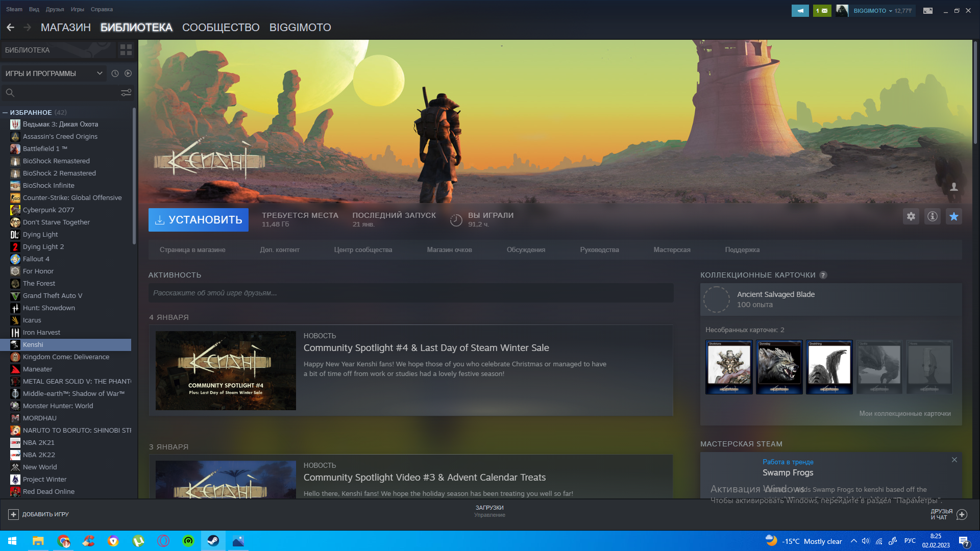
Task: Click the main page scrollbar
Action: click(x=975, y=92)
